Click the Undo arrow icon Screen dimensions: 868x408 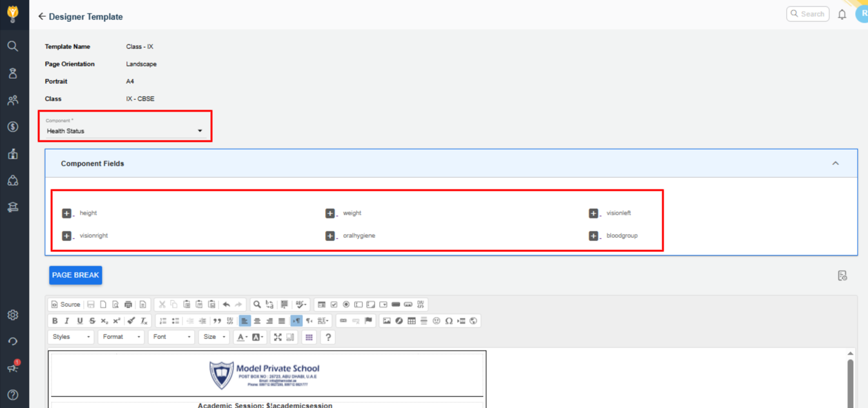226,305
